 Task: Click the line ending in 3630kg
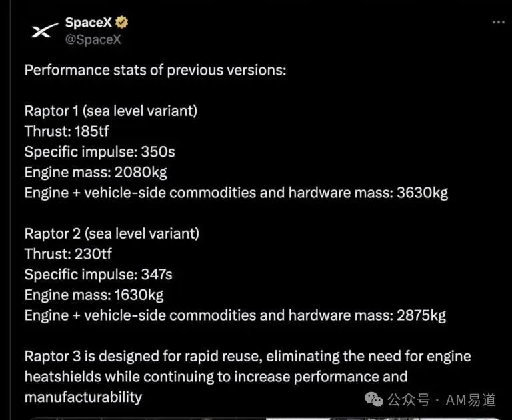click(236, 193)
